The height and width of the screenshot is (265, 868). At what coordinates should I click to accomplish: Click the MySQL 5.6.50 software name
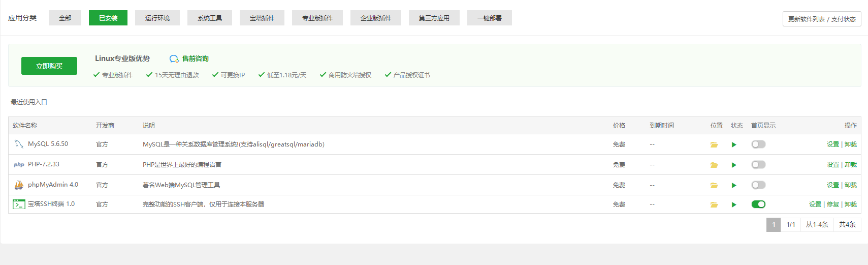pos(48,144)
